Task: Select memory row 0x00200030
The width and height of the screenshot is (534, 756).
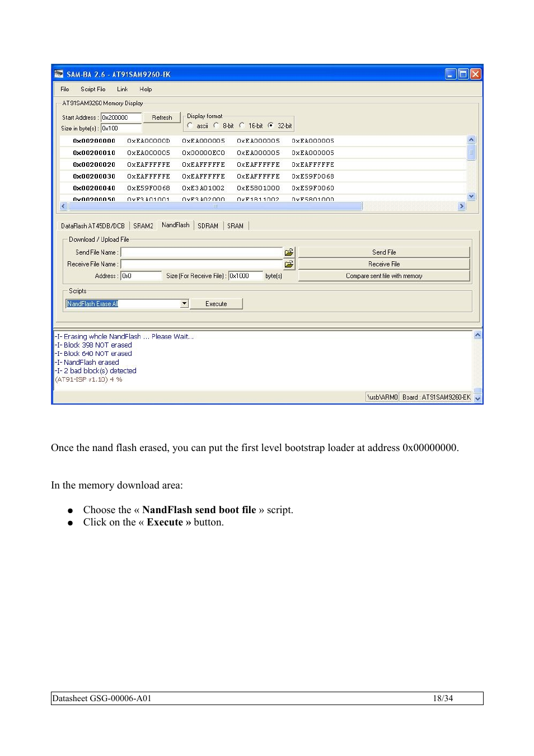Action: 263,176
